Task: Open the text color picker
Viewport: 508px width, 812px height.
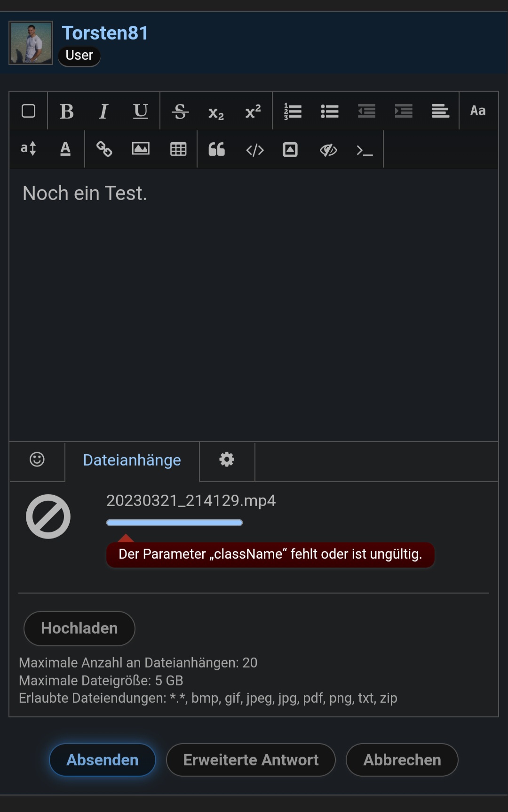Action: tap(65, 149)
